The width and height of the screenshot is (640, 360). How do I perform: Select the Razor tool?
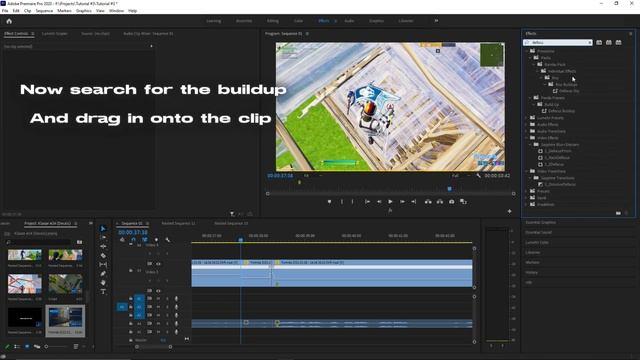(x=103, y=256)
